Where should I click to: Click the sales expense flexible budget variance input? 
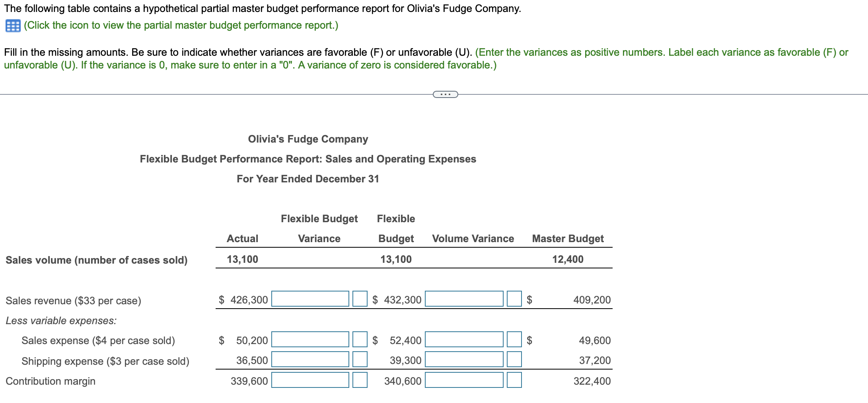310,340
